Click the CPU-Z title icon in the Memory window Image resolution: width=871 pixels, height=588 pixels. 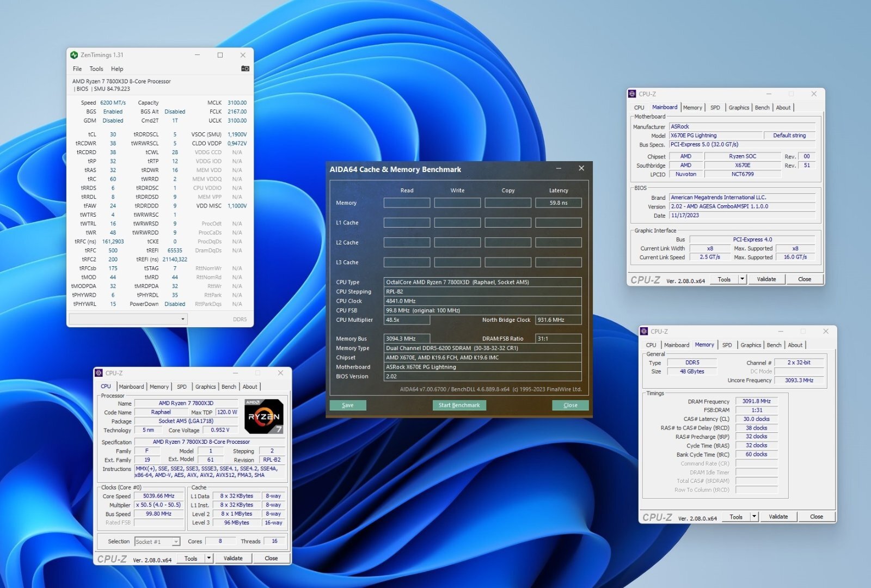tap(644, 331)
